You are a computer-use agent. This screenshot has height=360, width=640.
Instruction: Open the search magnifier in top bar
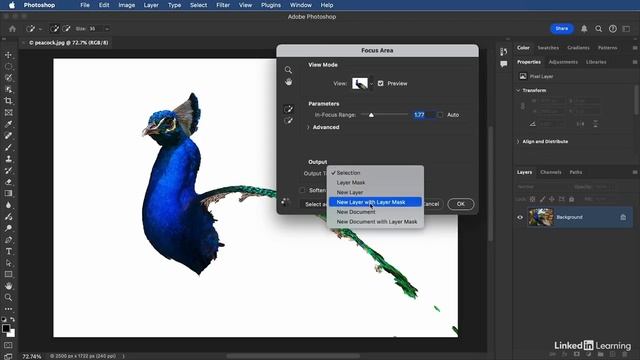(598, 29)
